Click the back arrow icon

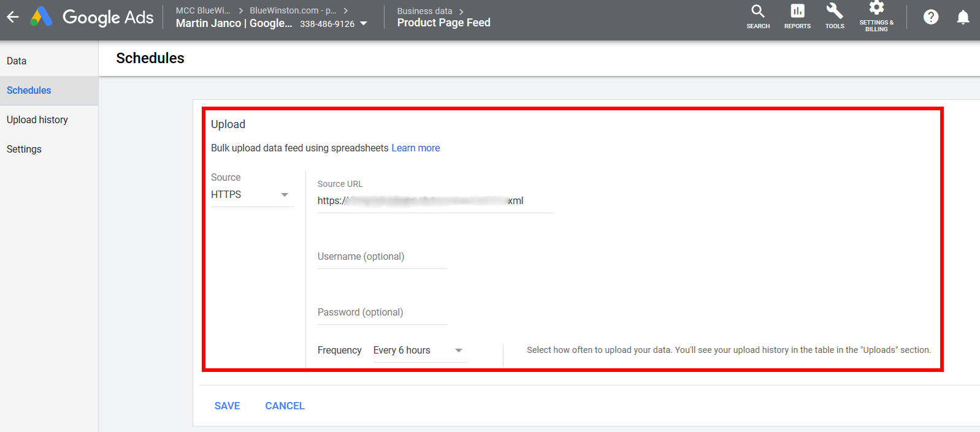coord(13,17)
